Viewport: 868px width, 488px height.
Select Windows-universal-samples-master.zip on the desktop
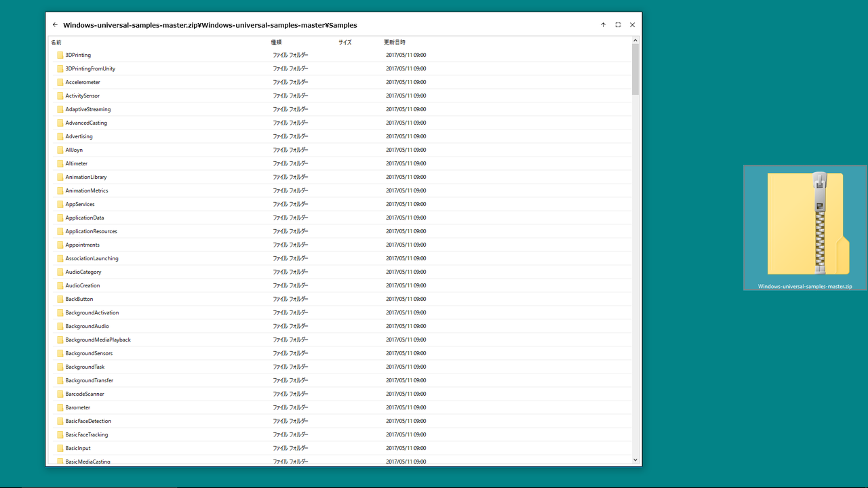805,228
